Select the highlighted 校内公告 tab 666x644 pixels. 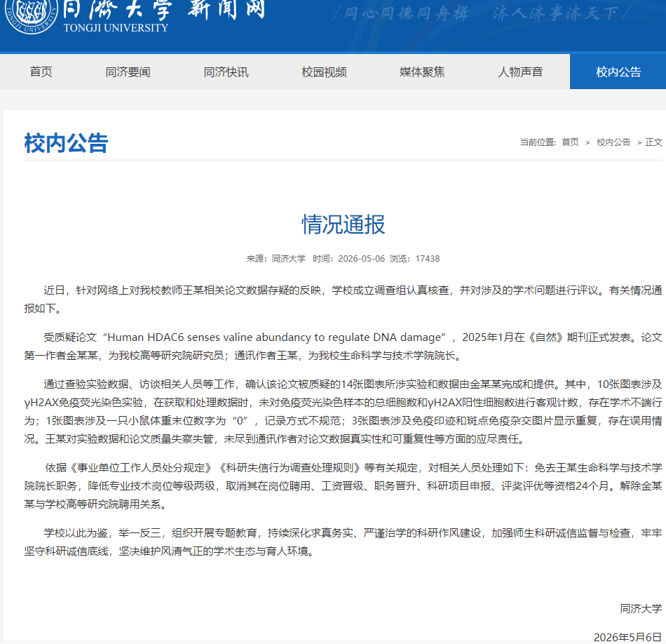pos(618,72)
